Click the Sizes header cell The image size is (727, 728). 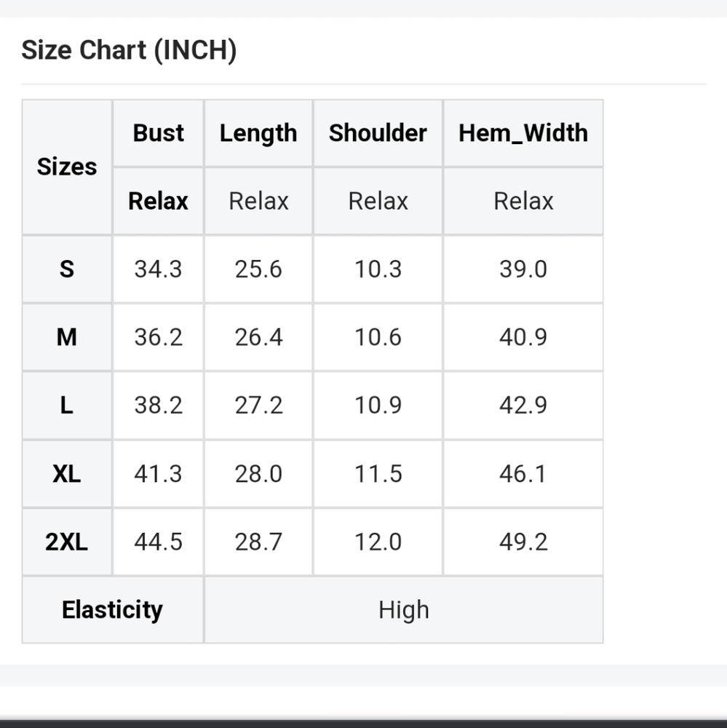tap(67, 167)
